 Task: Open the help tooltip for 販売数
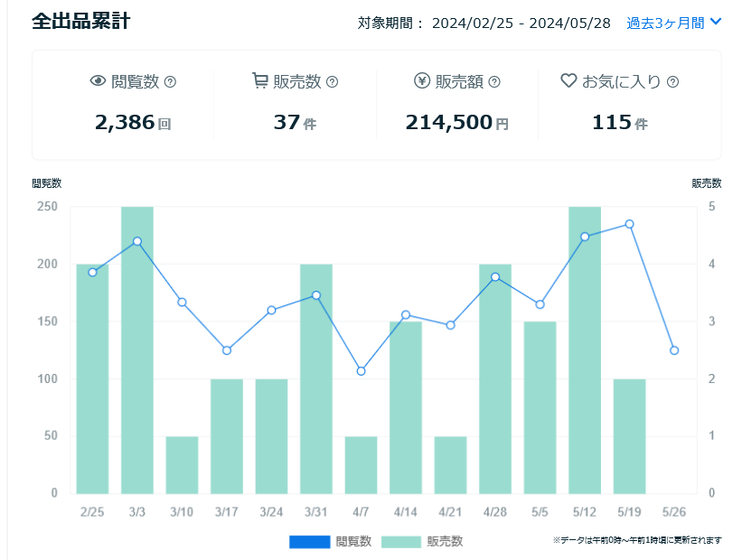point(332,81)
